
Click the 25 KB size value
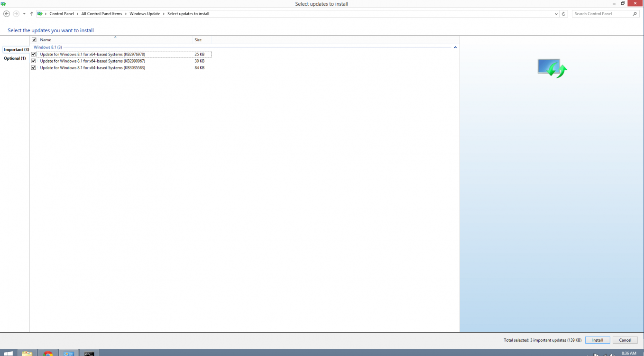coord(200,54)
